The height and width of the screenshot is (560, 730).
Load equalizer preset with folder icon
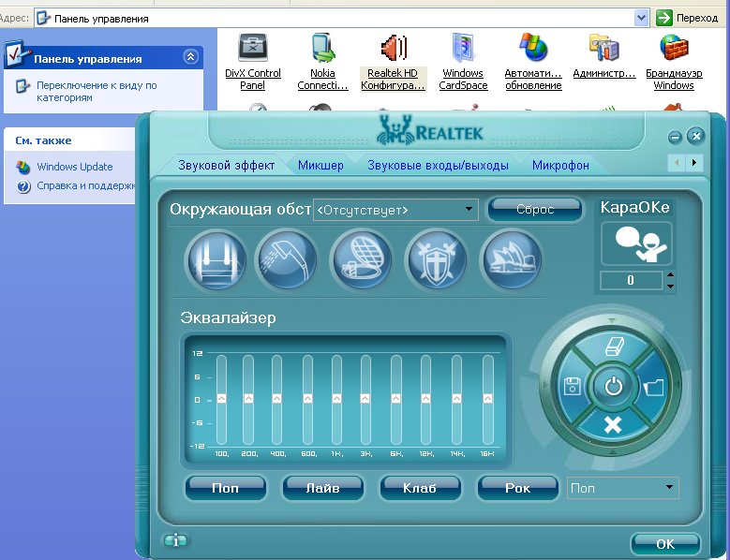pyautogui.click(x=654, y=386)
